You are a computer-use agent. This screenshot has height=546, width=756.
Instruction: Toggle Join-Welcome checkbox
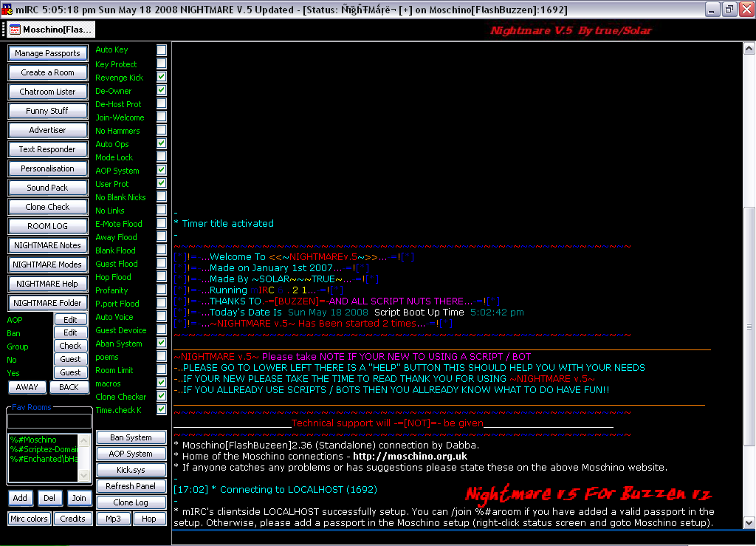coord(162,116)
